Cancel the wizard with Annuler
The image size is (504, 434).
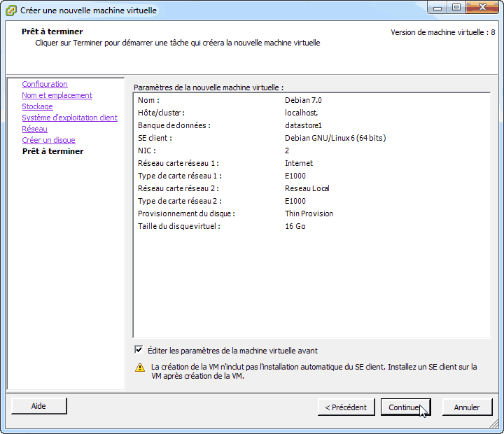click(x=466, y=407)
